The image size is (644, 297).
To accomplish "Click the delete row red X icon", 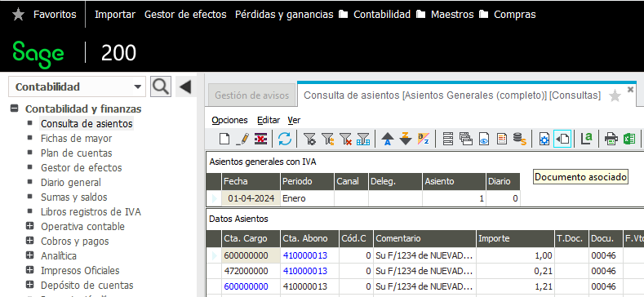I will pos(261,139).
